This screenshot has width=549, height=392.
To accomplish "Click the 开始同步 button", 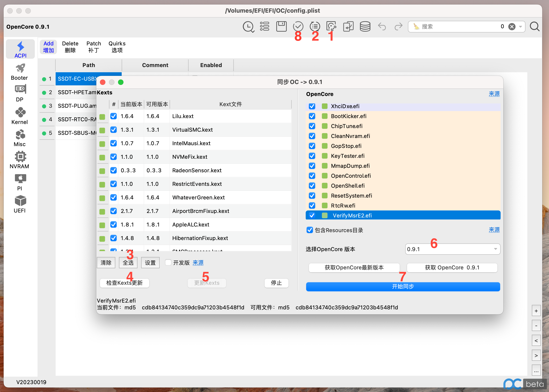I will point(403,287).
